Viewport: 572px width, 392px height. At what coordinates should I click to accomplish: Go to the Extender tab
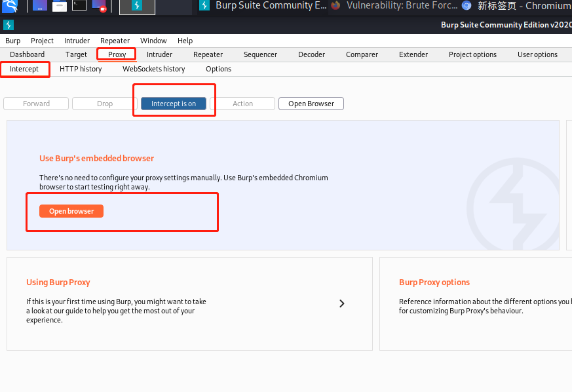coord(413,54)
